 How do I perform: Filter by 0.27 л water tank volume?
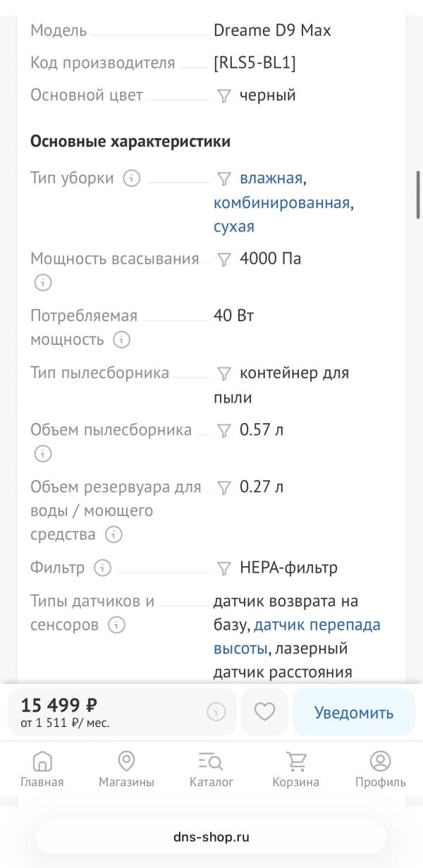tap(224, 487)
